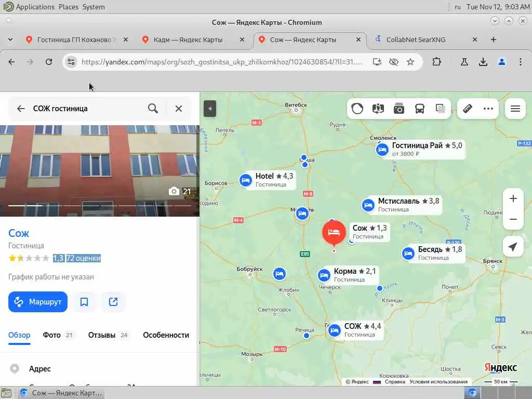This screenshot has height=399, width=532.
Task: Click the browser address bar URL
Action: 222,62
